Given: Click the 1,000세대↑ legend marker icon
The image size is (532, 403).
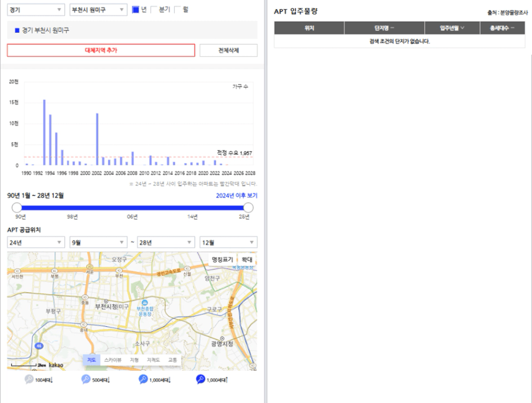Looking at the screenshot, I should pyautogui.click(x=201, y=379).
